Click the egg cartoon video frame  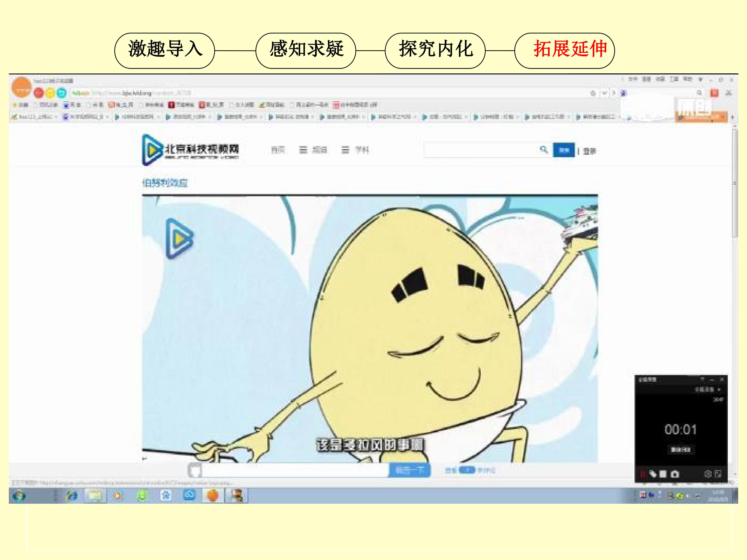tap(370, 328)
